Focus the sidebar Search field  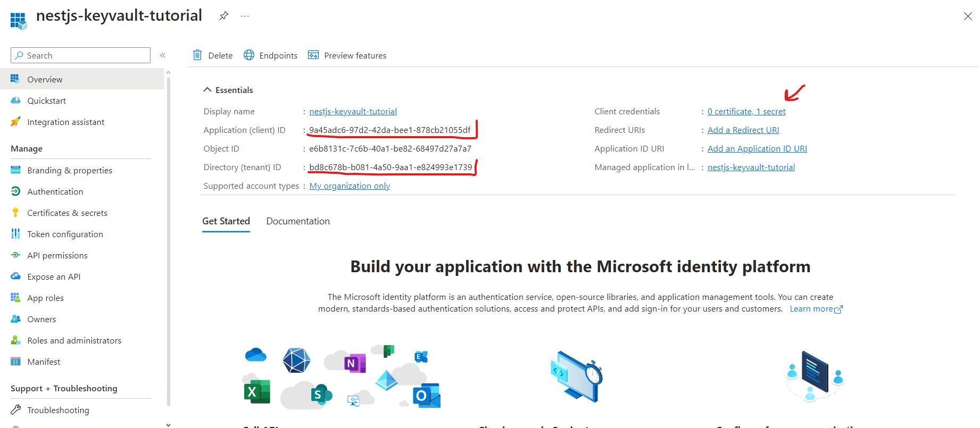(80, 55)
